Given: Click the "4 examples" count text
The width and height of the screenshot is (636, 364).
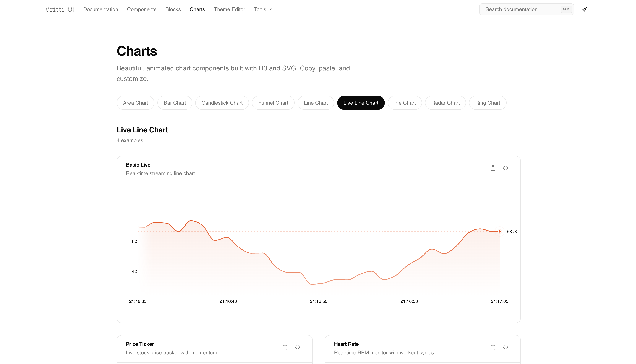Looking at the screenshot, I should coord(130,140).
